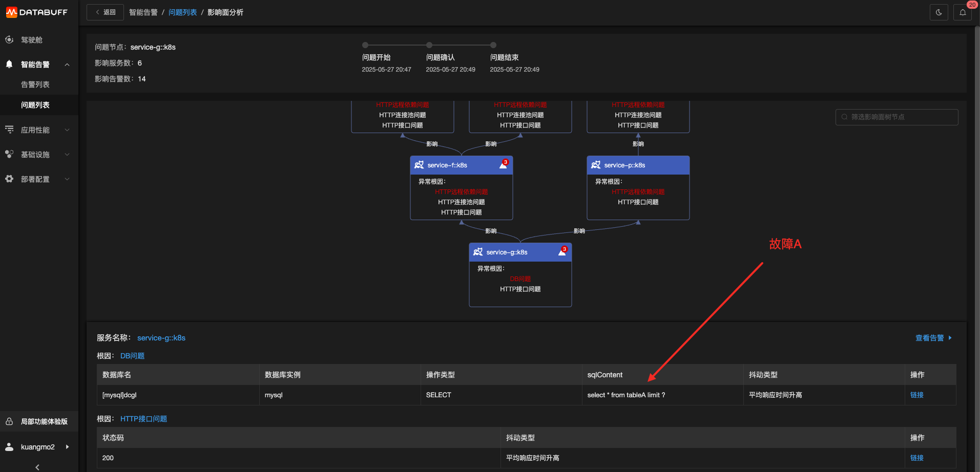
Task: Click HTTP连接池问题 inside service-f::k8s node
Action: 462,202
